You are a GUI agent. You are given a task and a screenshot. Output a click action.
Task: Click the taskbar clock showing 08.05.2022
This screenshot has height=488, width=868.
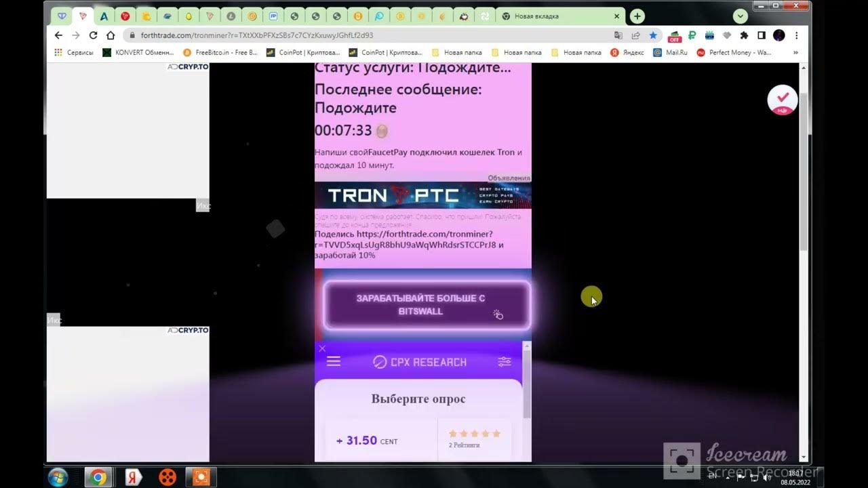pos(795,477)
